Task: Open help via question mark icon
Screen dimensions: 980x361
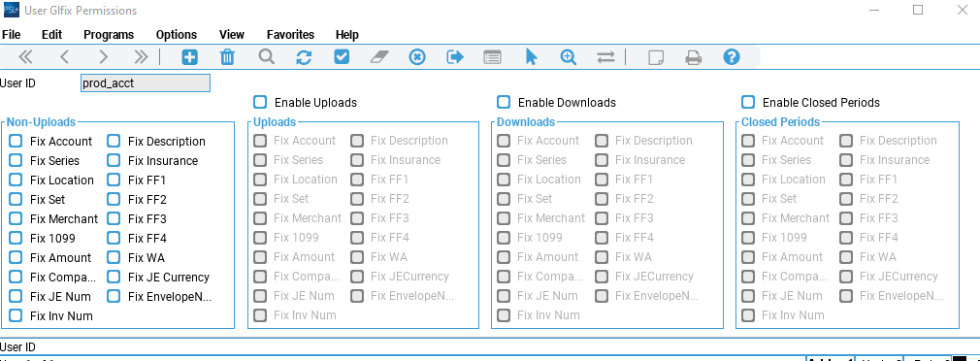Action: [732, 57]
